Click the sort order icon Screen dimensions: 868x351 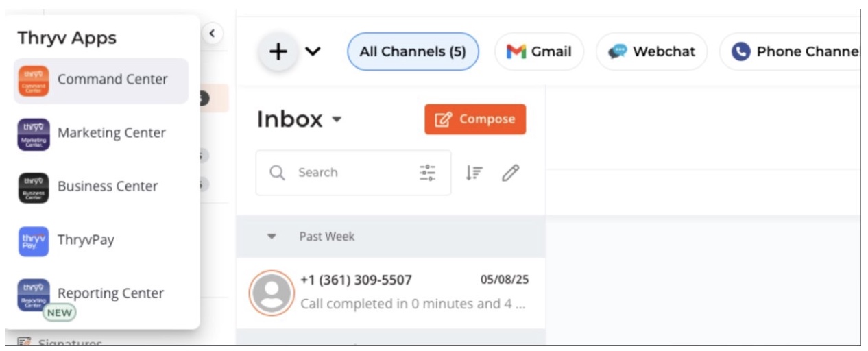[474, 173]
